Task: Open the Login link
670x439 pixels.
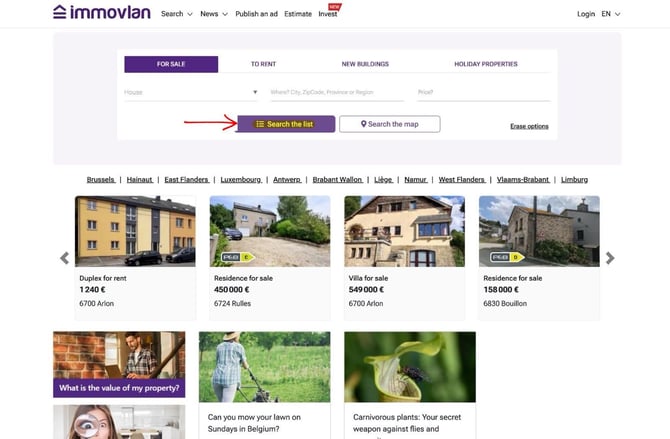Action: coord(585,14)
